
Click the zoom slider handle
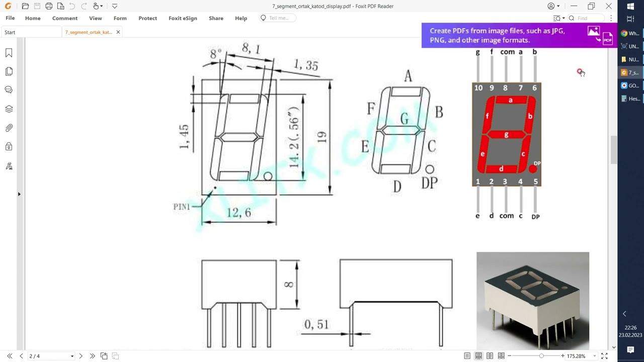[x=541, y=356]
